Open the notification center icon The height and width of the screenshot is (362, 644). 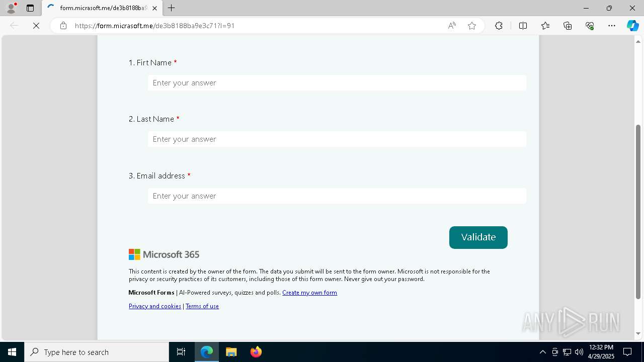[x=627, y=352]
